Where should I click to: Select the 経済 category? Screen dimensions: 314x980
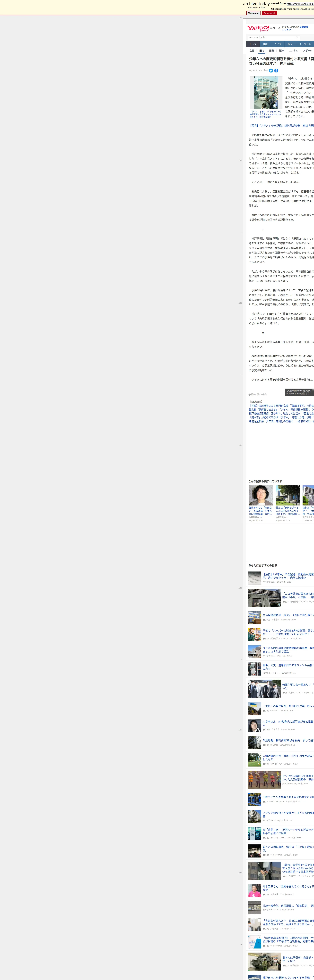pos(281,51)
